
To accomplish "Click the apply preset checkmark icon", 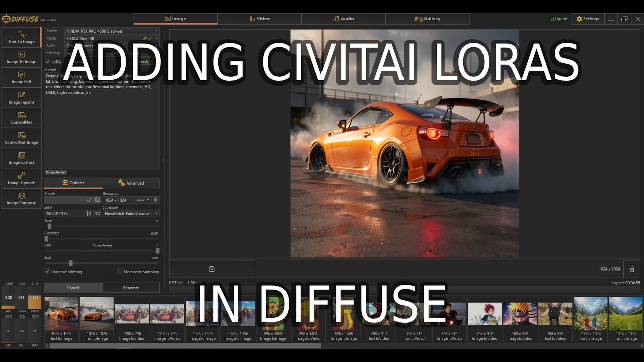I will coord(89,200).
